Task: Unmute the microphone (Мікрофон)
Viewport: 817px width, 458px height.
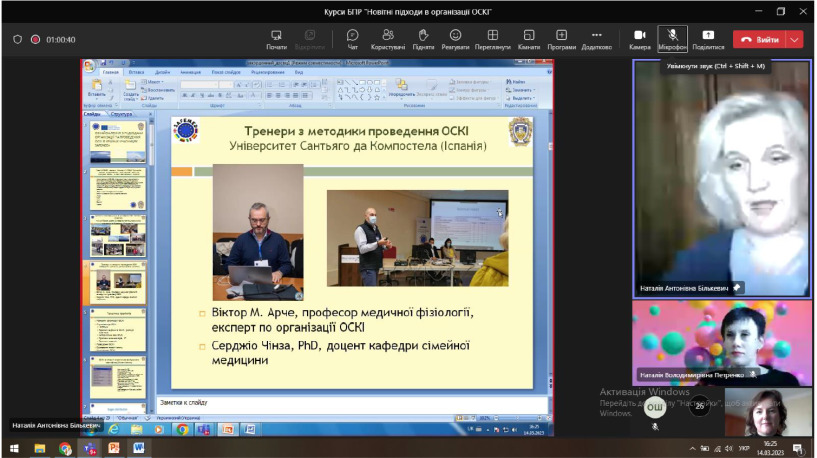Action: click(x=672, y=39)
